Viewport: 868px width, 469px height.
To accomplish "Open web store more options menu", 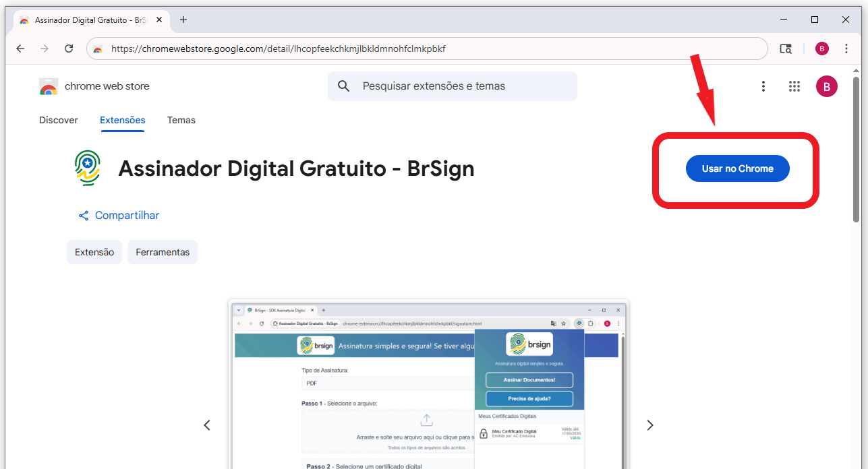I will pyautogui.click(x=763, y=86).
